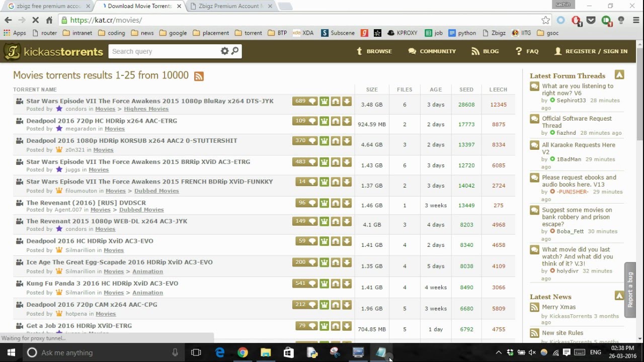The height and width of the screenshot is (362, 644).
Task: Open a new Chrome tab
Action: (284, 7)
